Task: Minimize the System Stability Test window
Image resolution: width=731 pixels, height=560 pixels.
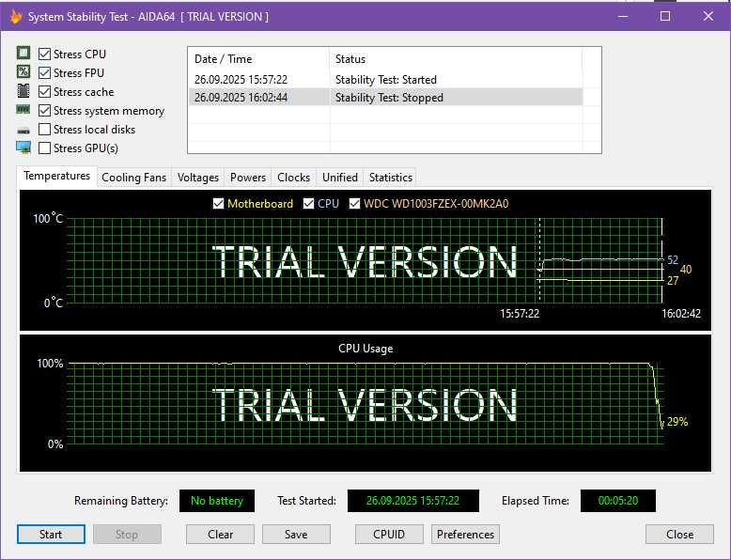Action: click(622, 17)
